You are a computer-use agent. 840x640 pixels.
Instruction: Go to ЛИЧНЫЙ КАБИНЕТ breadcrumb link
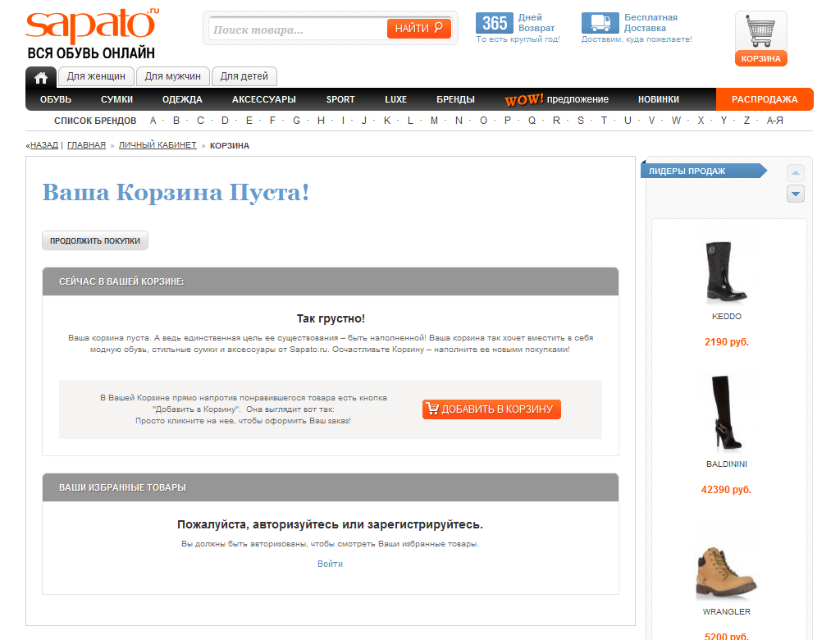click(x=157, y=145)
